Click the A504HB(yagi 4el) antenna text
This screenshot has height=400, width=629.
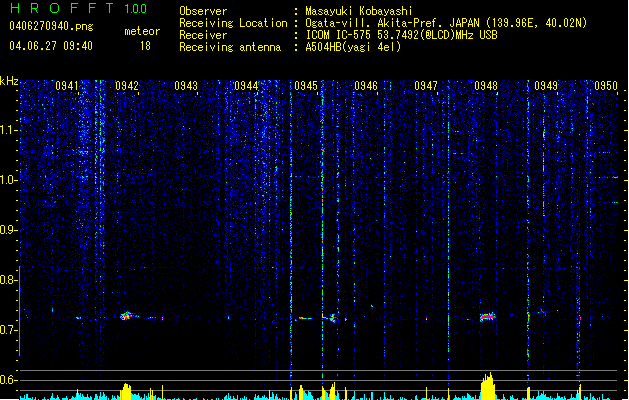[x=353, y=47]
